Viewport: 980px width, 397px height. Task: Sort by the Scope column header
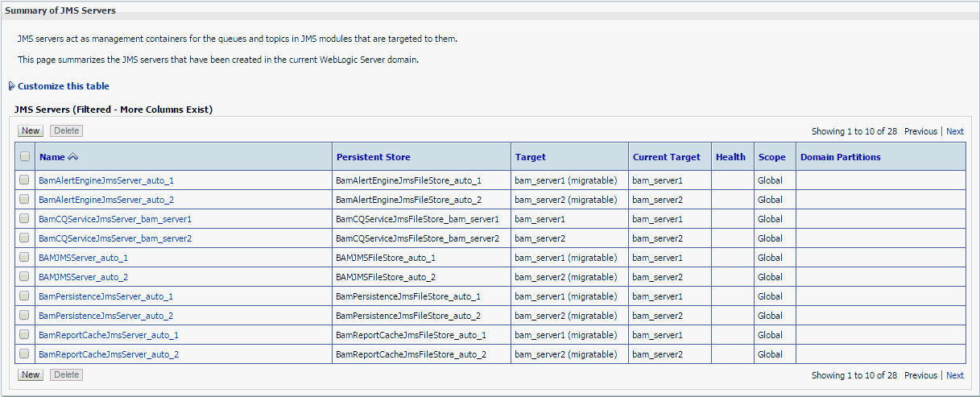click(771, 157)
